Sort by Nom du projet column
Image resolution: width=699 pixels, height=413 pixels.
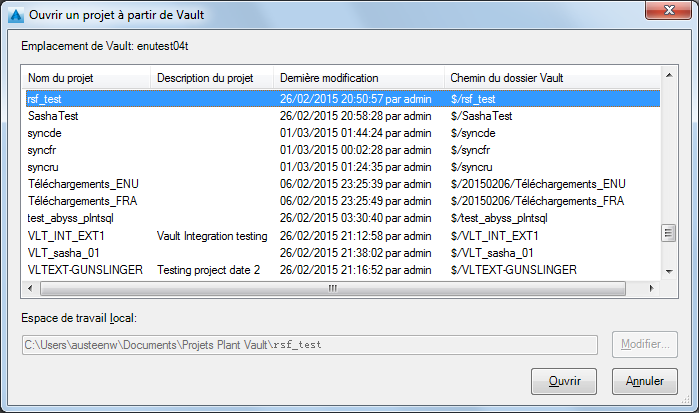click(86, 77)
